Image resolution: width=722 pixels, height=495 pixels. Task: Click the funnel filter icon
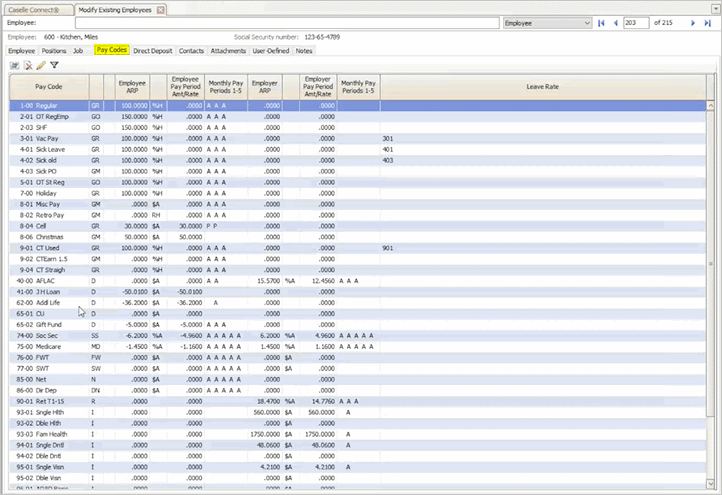(55, 65)
